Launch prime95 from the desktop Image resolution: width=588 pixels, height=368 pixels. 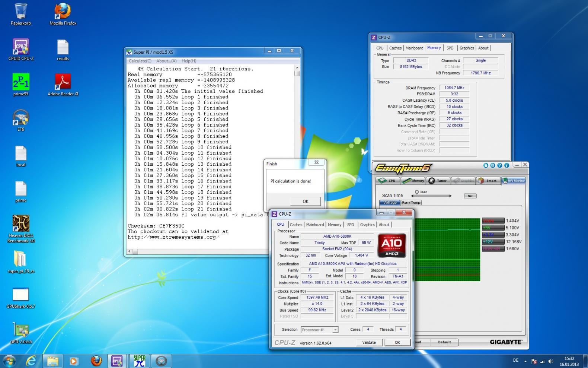coord(21,85)
